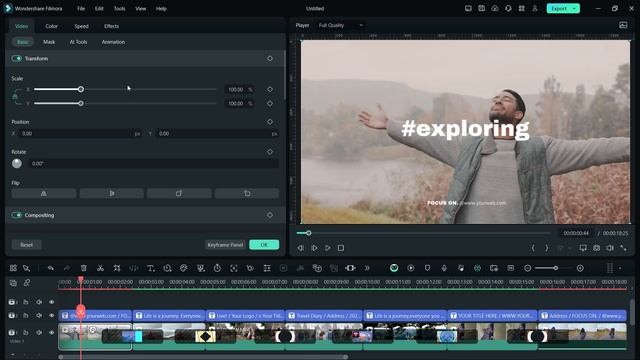The height and width of the screenshot is (360, 640).
Task: Click the color palette icon in timeline toolbar
Action: click(x=184, y=268)
